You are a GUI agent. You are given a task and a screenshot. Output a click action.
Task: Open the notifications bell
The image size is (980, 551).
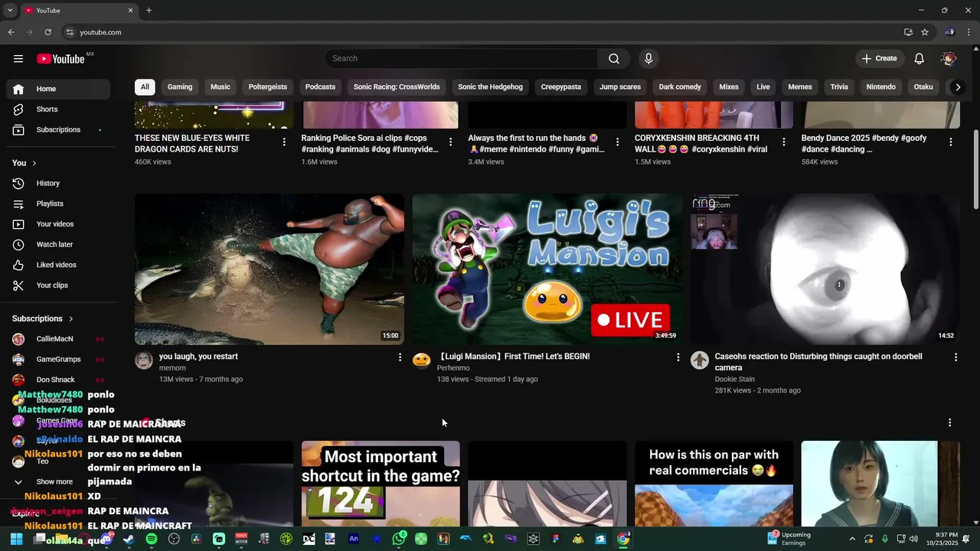(920, 59)
